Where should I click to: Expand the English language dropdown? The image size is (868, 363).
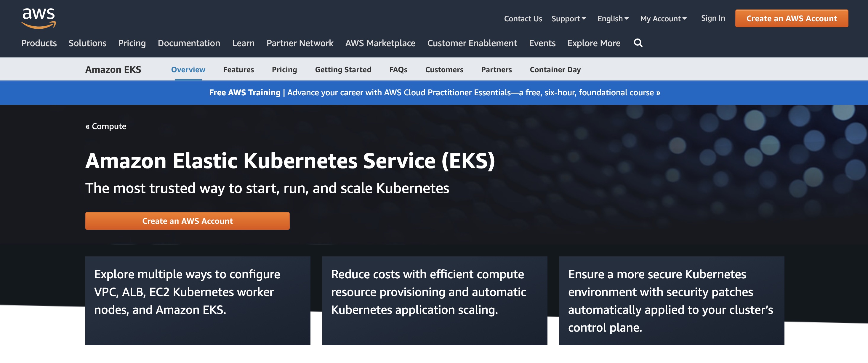pyautogui.click(x=613, y=19)
